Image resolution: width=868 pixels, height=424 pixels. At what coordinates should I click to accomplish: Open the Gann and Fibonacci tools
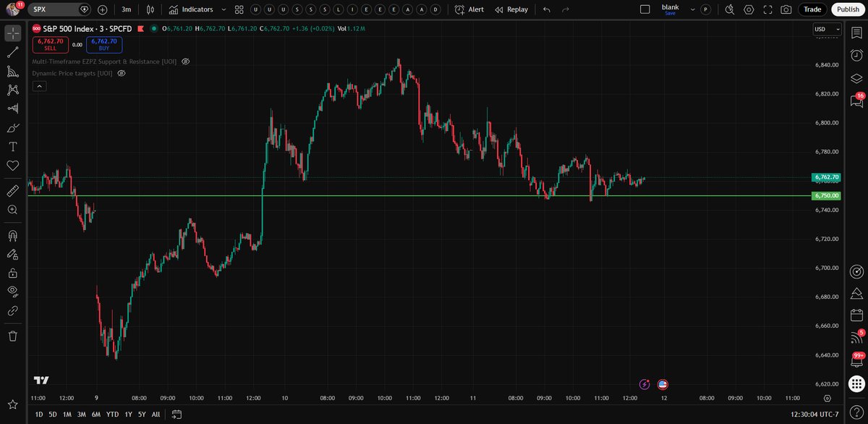point(12,71)
